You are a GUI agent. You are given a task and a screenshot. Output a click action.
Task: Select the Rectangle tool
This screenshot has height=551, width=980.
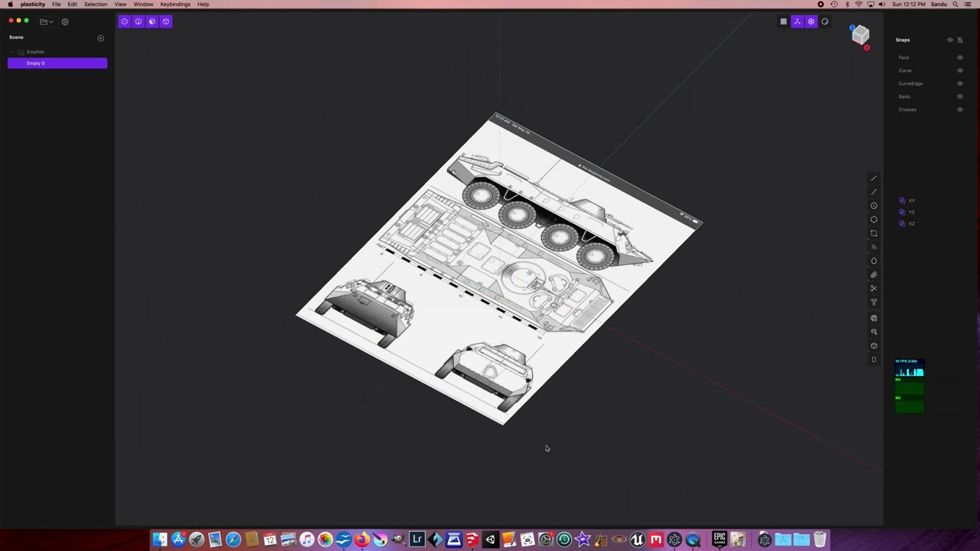(874, 233)
